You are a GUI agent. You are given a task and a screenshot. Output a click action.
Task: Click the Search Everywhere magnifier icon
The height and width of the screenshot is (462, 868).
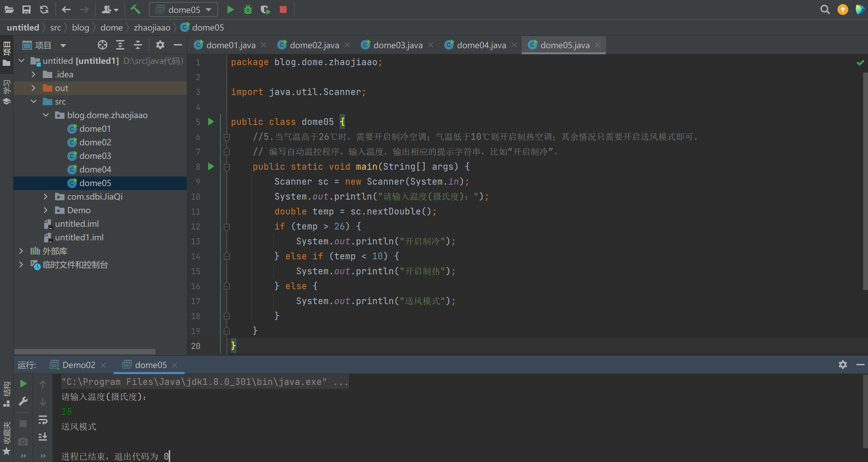(x=825, y=10)
